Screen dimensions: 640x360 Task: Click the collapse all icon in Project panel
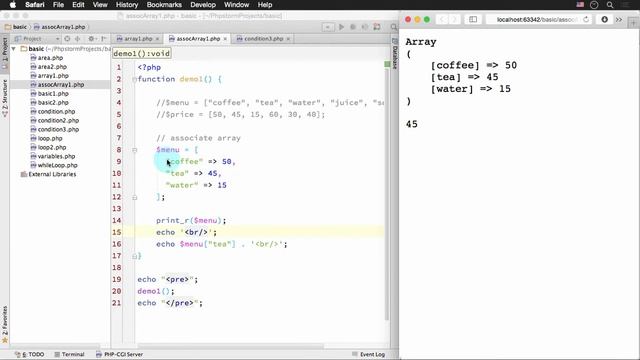(77, 39)
